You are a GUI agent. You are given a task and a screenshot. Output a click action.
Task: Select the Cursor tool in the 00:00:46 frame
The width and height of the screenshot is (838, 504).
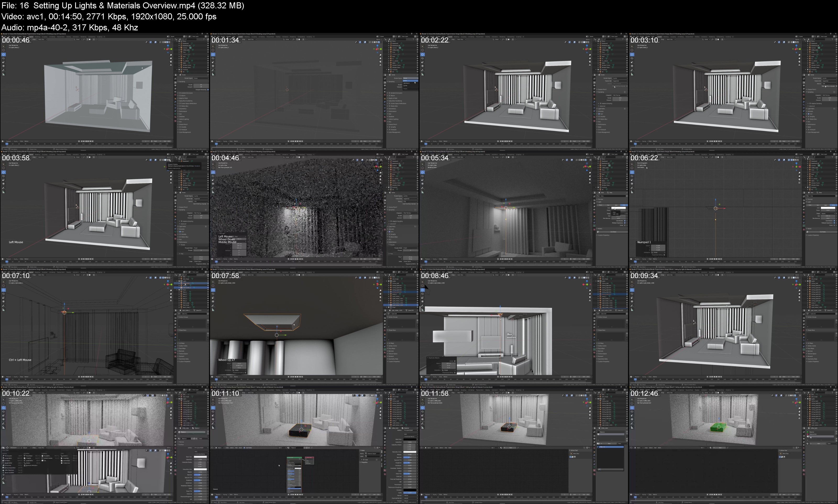coord(3,50)
